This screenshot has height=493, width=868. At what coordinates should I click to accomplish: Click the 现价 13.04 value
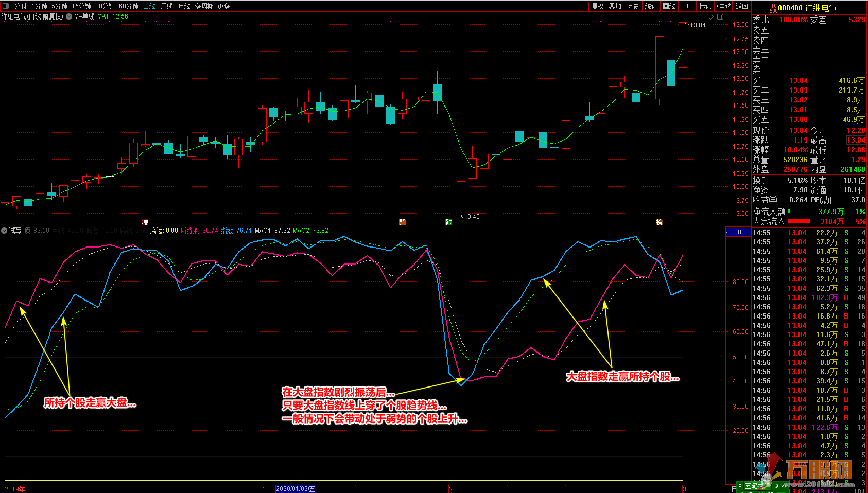(798, 131)
